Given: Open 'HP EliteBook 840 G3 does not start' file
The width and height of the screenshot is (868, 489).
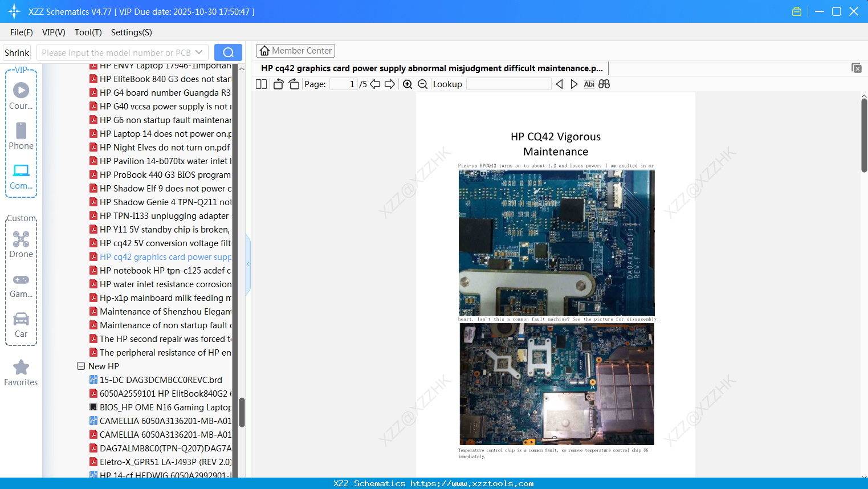Looking at the screenshot, I should [161, 79].
